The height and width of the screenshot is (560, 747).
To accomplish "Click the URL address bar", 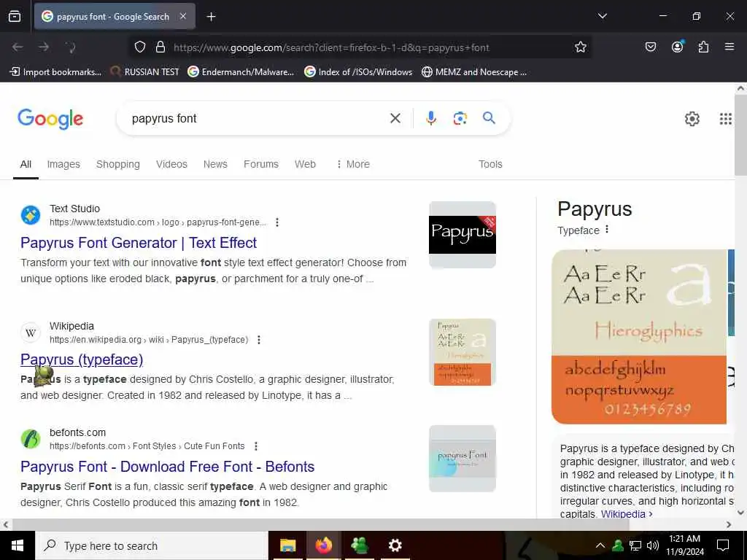I will click(x=360, y=47).
